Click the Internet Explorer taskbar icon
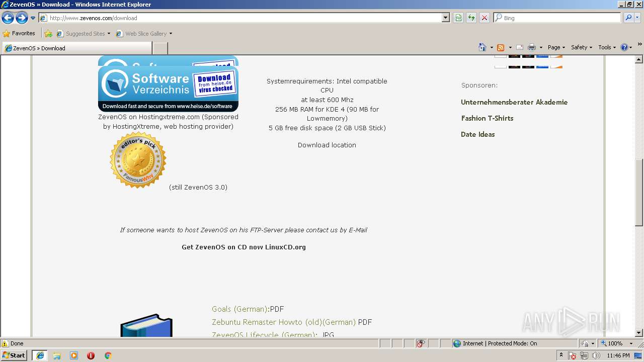The height and width of the screenshot is (362, 644). 40,355
